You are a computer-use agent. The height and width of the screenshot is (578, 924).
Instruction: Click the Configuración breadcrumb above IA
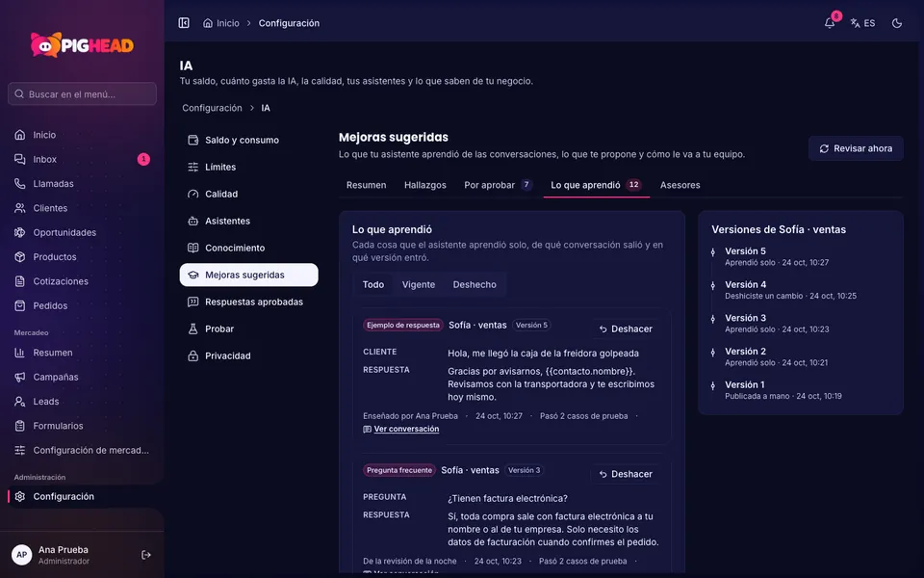[212, 108]
